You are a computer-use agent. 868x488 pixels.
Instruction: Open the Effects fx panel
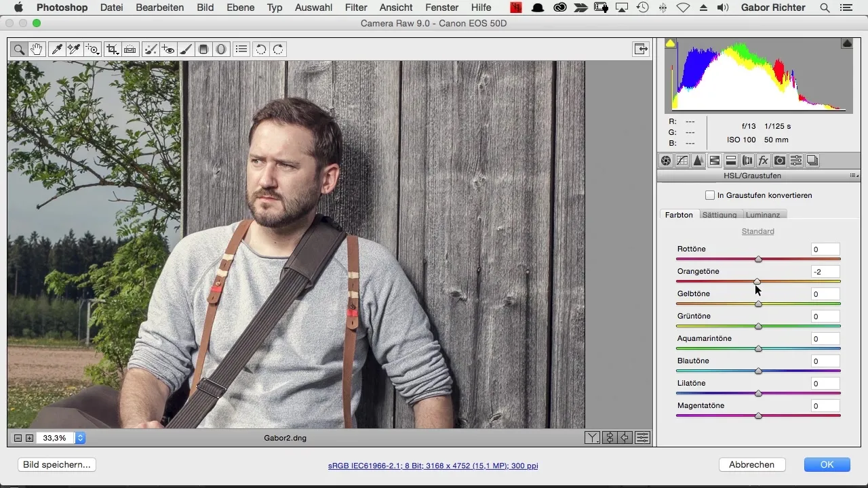[x=764, y=161]
